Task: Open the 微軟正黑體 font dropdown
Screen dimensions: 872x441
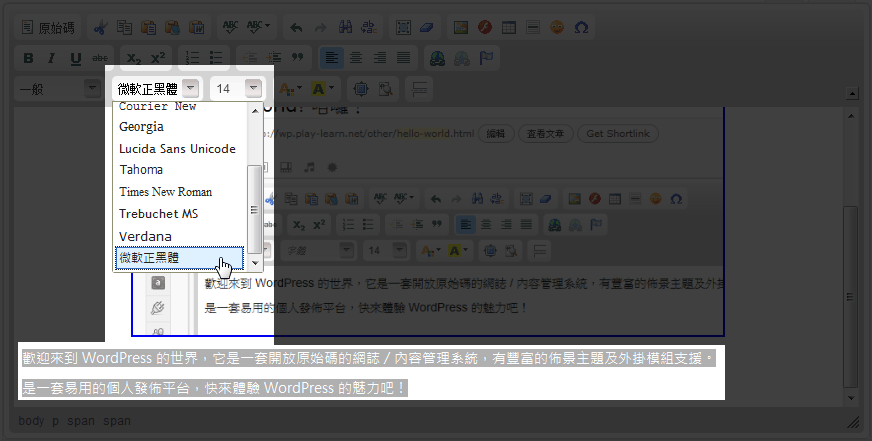Action: pos(158,88)
